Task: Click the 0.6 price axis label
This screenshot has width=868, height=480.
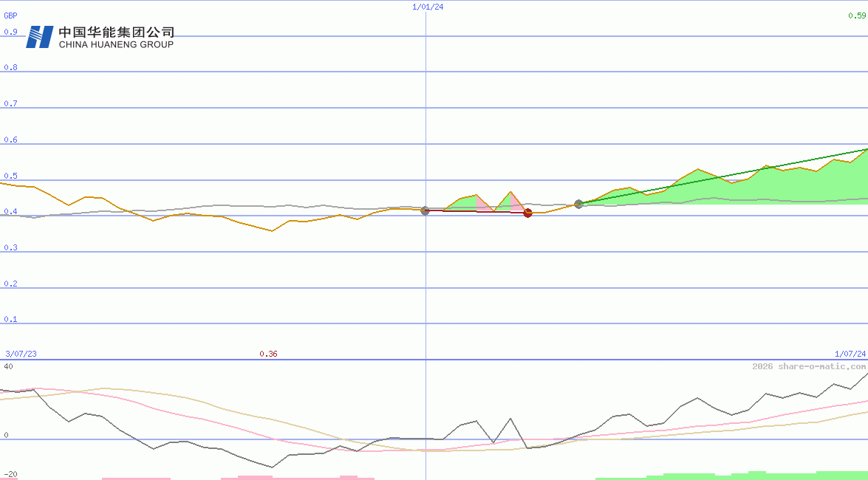Action: (10, 140)
